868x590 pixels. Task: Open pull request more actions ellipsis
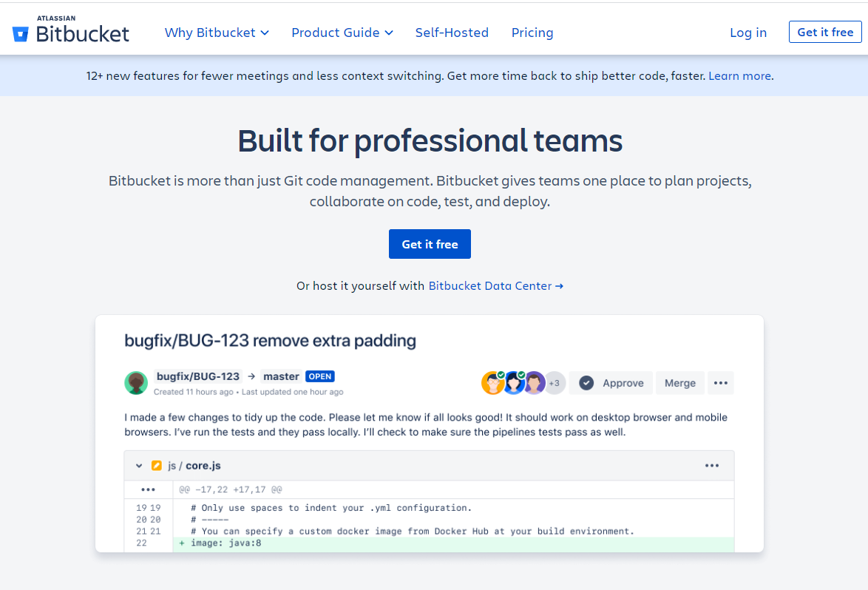click(721, 383)
